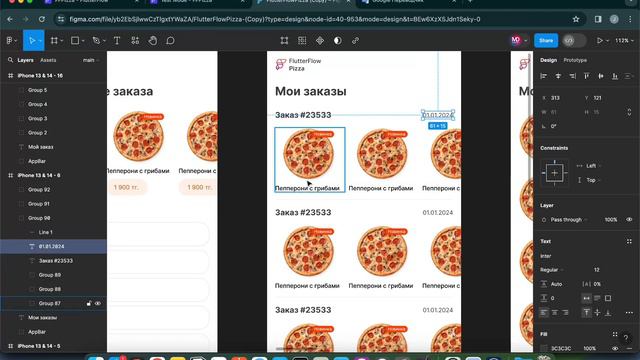This screenshot has width=640, height=360.
Task: Click the Create component icon
Action: pyautogui.click(x=320, y=40)
